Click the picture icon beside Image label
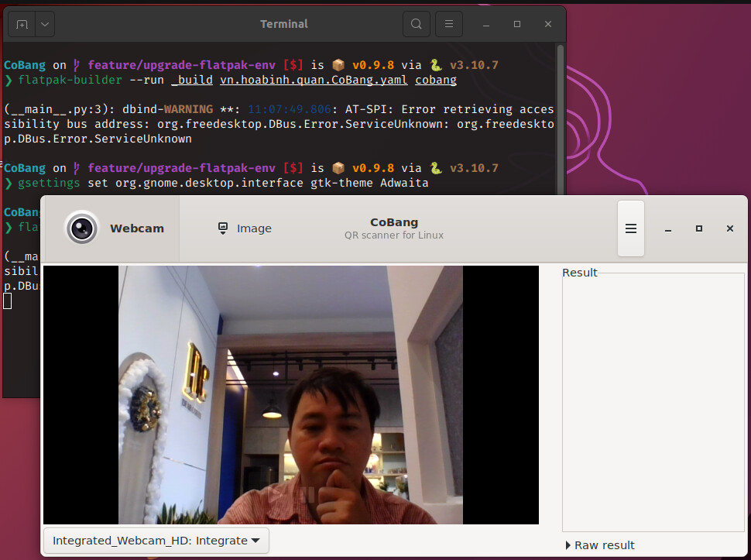The height and width of the screenshot is (560, 751). click(224, 228)
